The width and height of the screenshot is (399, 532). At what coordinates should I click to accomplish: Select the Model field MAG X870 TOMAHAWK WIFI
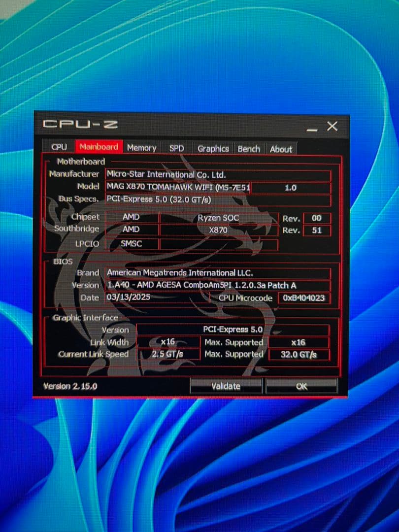coord(178,187)
